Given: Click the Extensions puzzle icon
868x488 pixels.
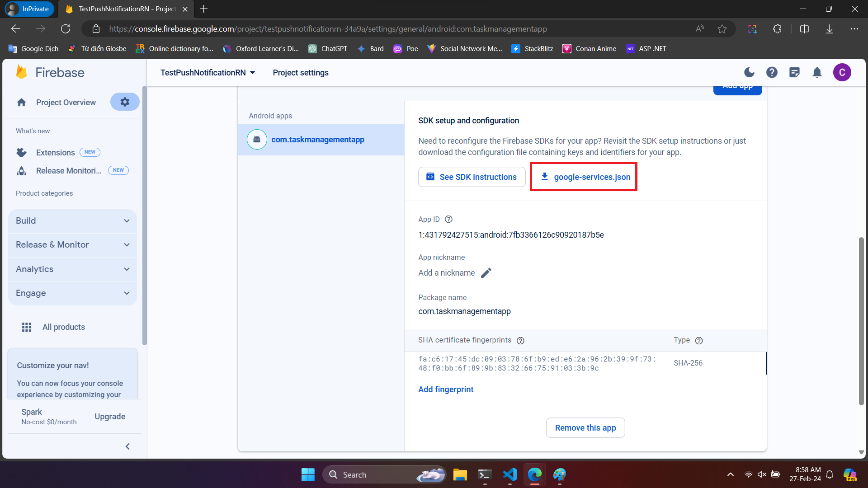Looking at the screenshot, I should coord(21,153).
